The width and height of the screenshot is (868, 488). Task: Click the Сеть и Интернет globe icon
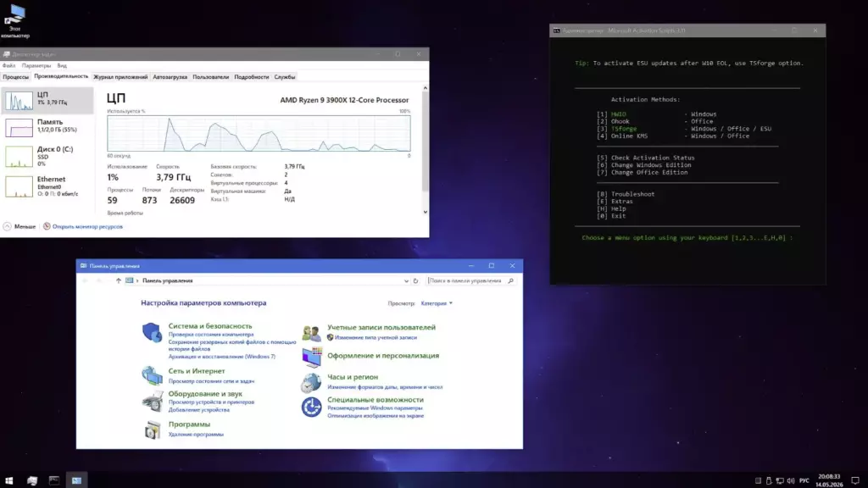click(152, 375)
